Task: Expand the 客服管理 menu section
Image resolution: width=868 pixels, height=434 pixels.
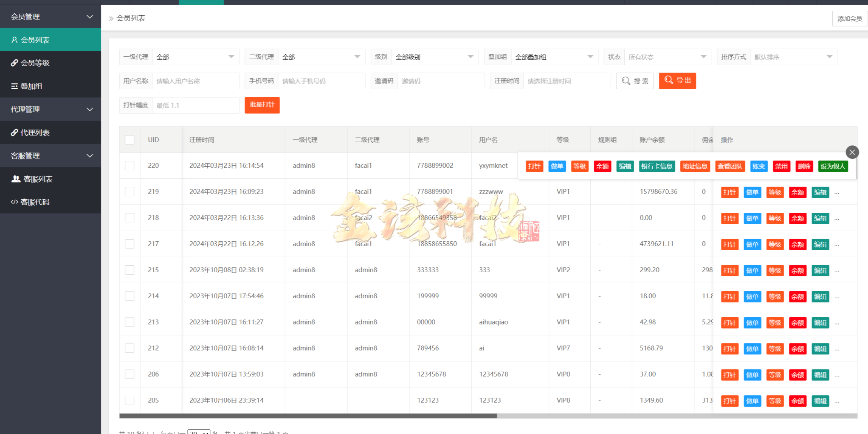Action: [51, 155]
